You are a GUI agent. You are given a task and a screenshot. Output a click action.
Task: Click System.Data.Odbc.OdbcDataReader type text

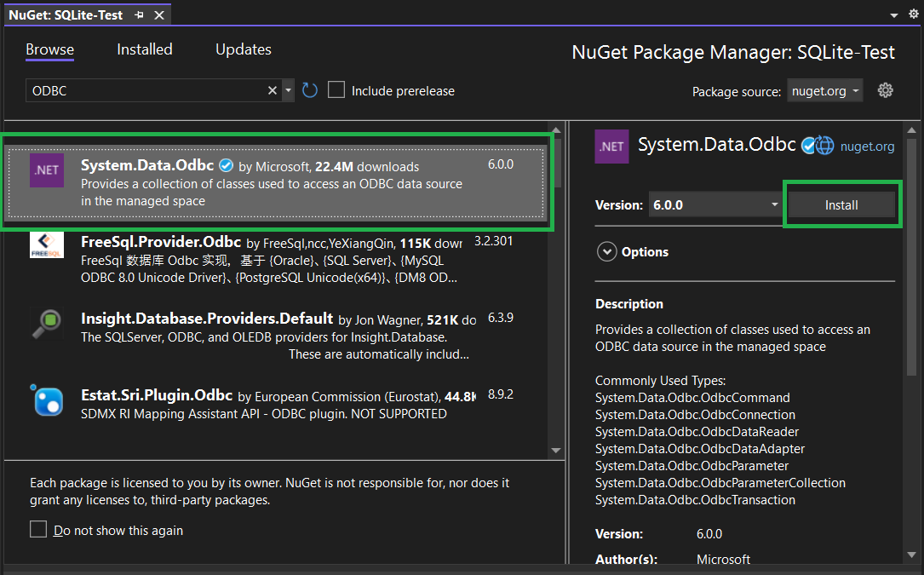[x=697, y=432]
